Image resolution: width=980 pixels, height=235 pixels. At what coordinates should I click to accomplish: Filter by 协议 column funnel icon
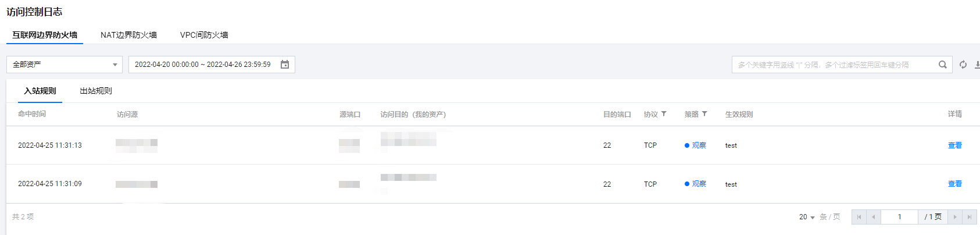pyautogui.click(x=664, y=114)
